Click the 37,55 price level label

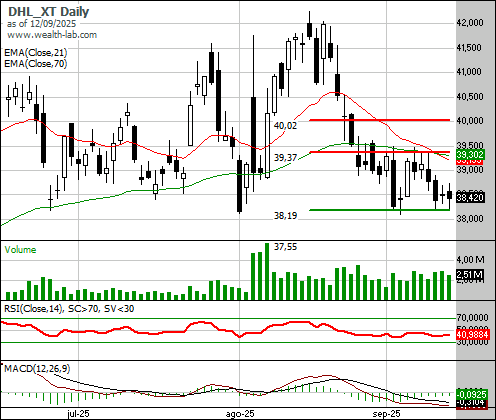click(285, 247)
